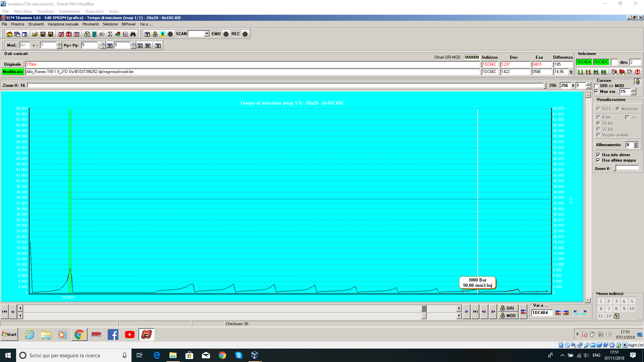The image size is (644, 362).
Task: Toggle the Usa ultima mappa checkbox
Action: [598, 160]
